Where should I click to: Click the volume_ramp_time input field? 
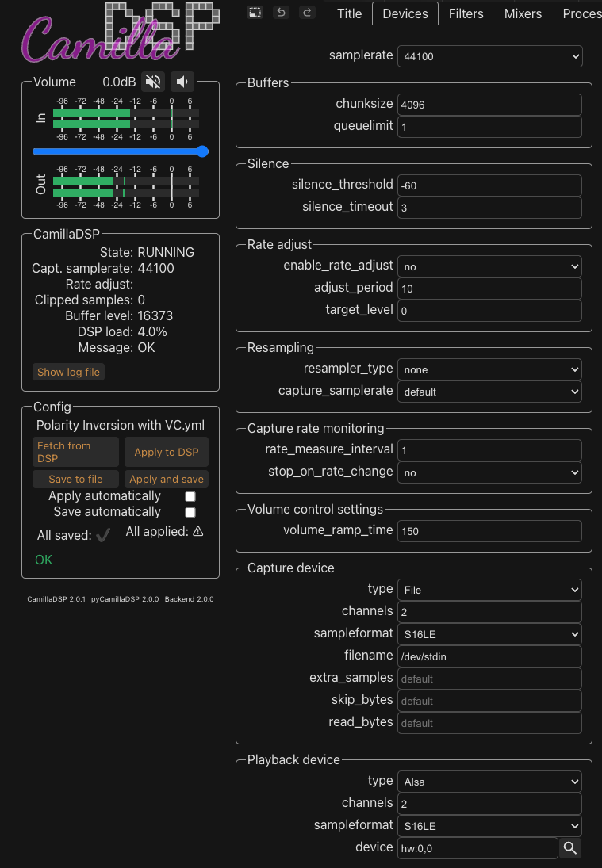coord(489,530)
